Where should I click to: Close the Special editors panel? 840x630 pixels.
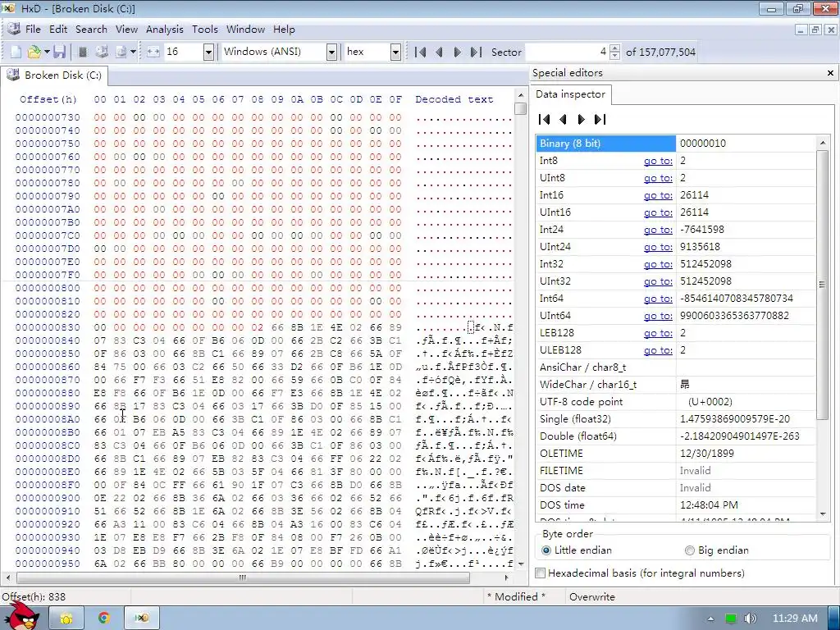click(x=830, y=73)
